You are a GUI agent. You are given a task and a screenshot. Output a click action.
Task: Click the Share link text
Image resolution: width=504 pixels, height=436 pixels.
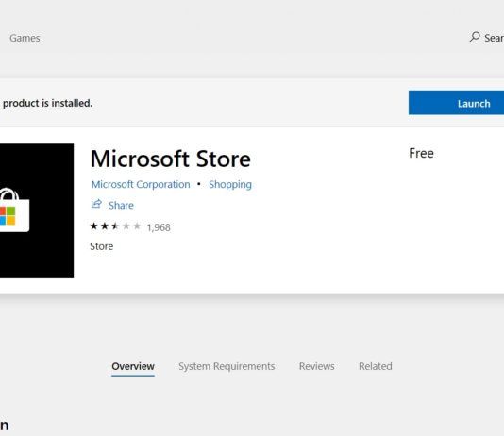click(121, 206)
